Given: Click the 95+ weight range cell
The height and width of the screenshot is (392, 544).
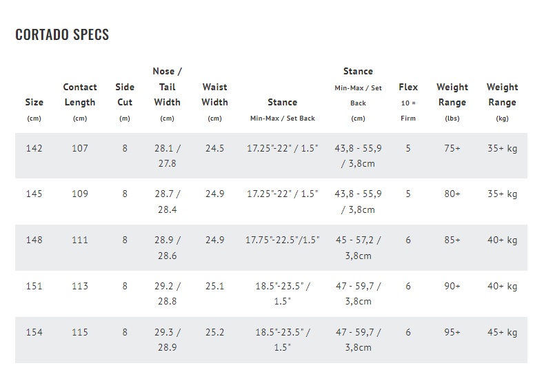Looking at the screenshot, I should click(x=452, y=332).
